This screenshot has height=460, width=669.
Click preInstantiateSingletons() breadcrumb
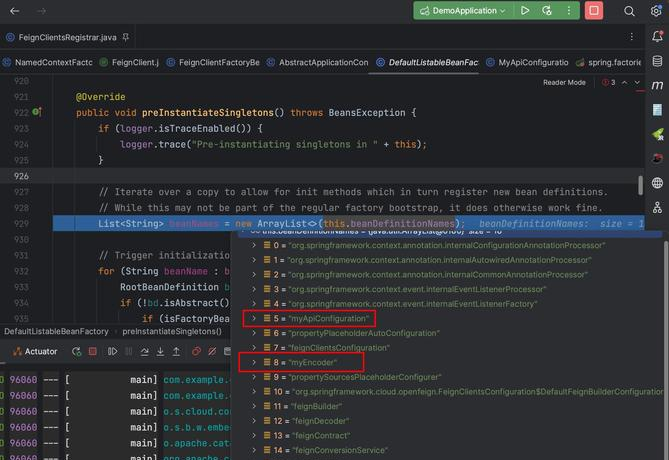[172, 332]
